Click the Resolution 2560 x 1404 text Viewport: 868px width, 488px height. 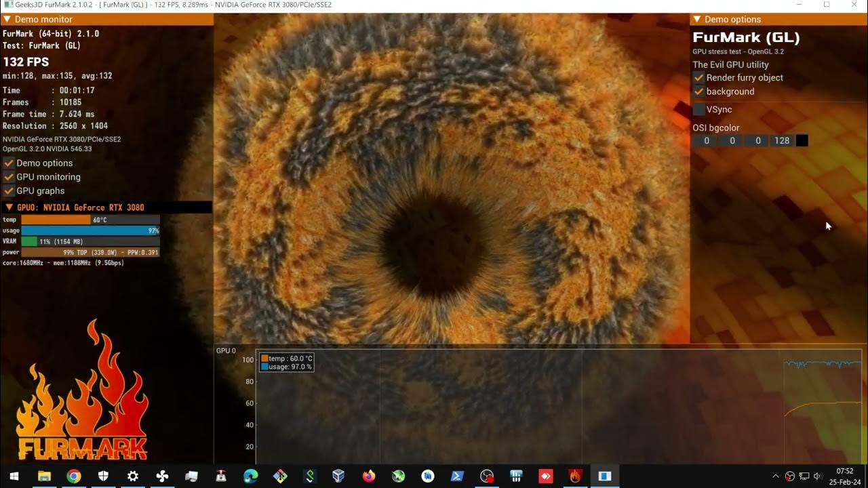(x=55, y=126)
